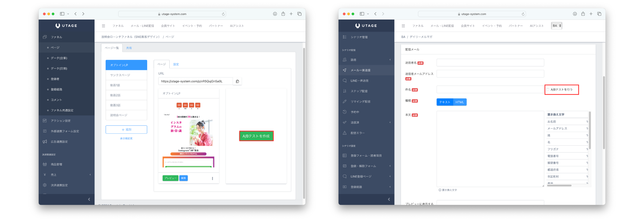Expand LINE登録ページ submenu

390,177
